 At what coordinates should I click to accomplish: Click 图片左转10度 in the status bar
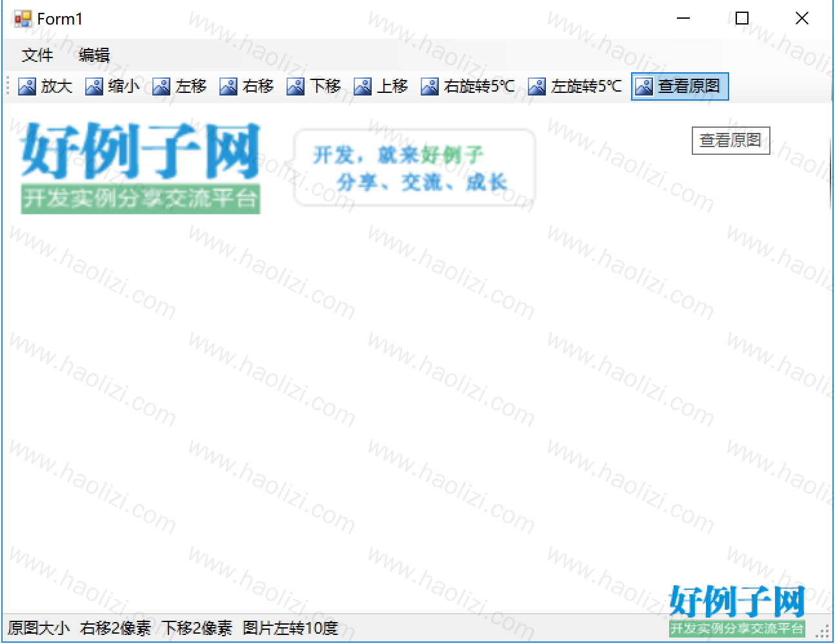[x=290, y=628]
